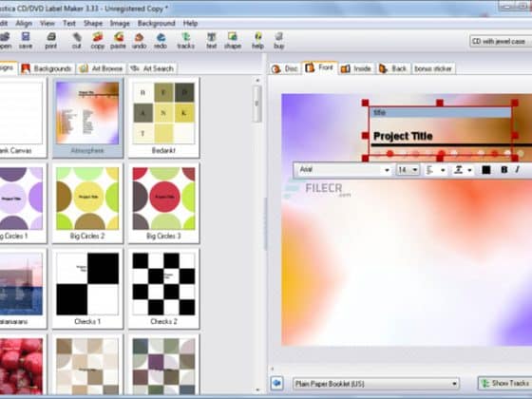Toggle italic formatting in text toolbar
Image resolution: width=532 pixels, height=399 pixels.
tap(518, 170)
